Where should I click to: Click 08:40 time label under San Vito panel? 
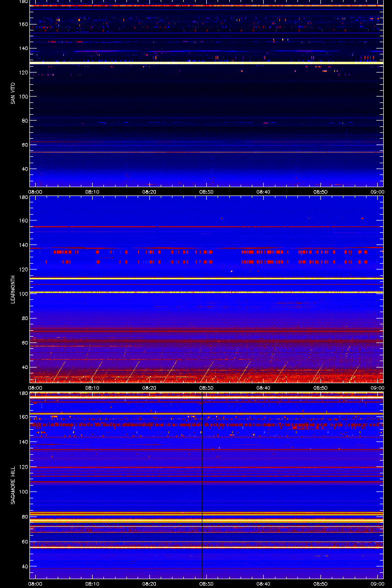click(x=264, y=192)
